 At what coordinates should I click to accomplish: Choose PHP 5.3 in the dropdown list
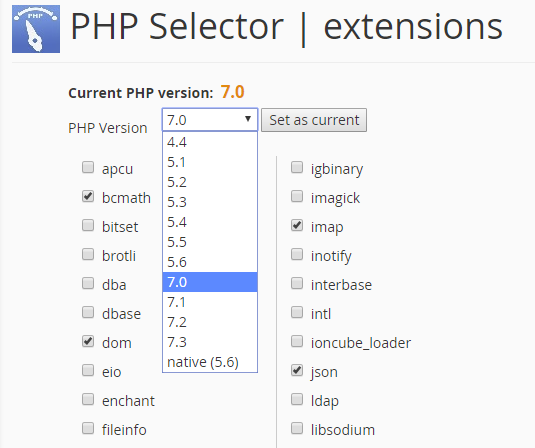(210, 202)
